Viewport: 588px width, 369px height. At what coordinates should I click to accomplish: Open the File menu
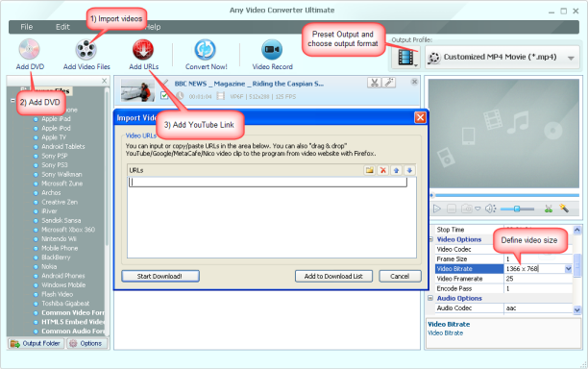pos(26,27)
